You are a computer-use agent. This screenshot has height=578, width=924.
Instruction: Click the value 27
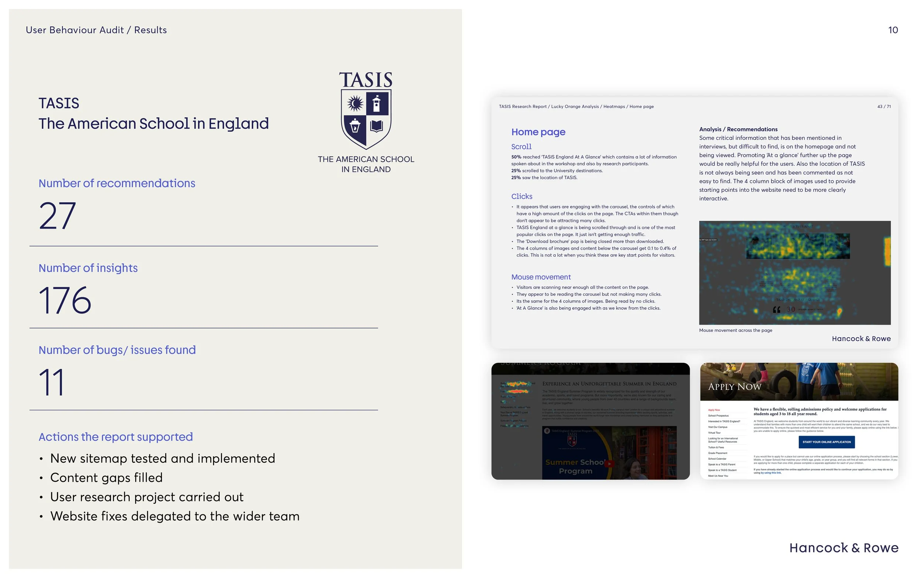tap(58, 216)
